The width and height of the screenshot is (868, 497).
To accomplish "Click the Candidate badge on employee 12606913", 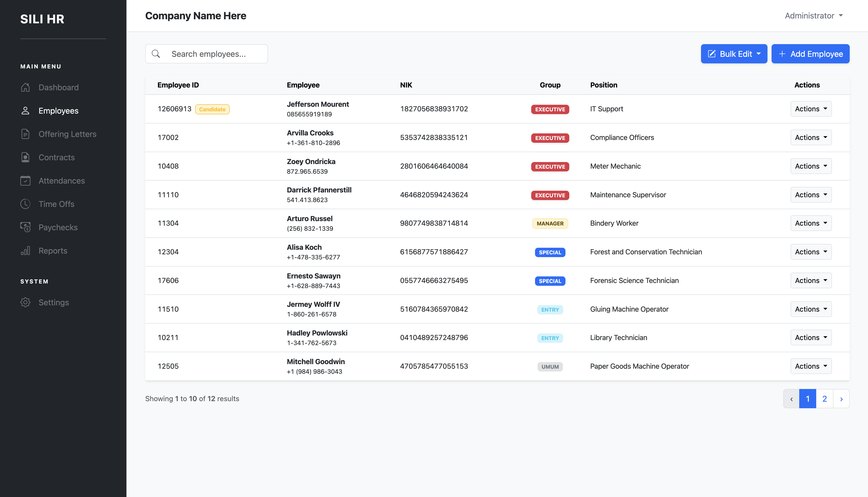I will coord(212,109).
